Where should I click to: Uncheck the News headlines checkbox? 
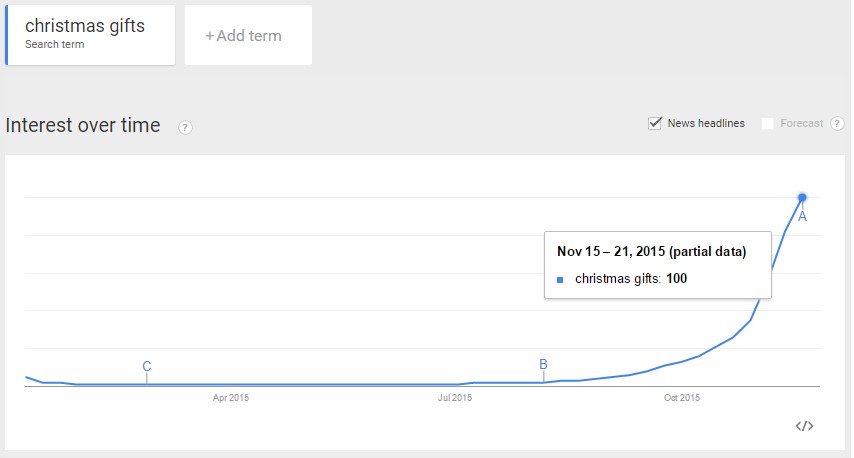655,123
